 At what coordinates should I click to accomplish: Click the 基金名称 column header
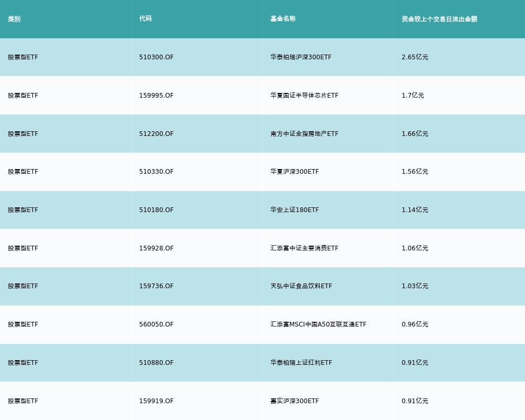pos(283,19)
